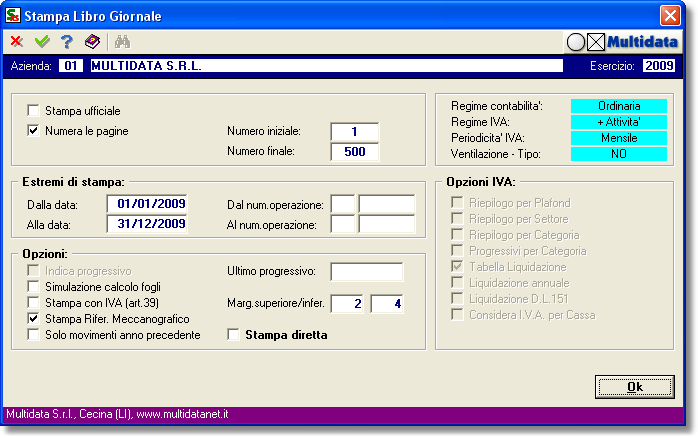
Task: Toggle Riepilogo per Settore checkbox
Action: (457, 219)
